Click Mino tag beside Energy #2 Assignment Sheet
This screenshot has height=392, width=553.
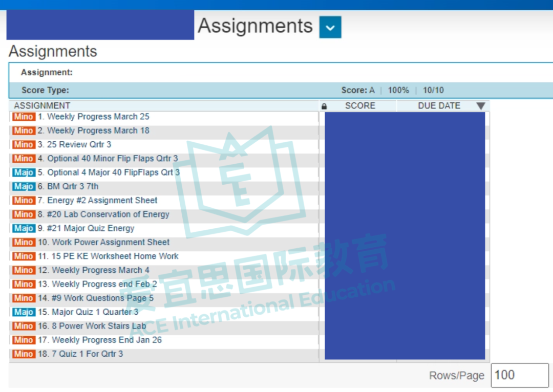24,200
